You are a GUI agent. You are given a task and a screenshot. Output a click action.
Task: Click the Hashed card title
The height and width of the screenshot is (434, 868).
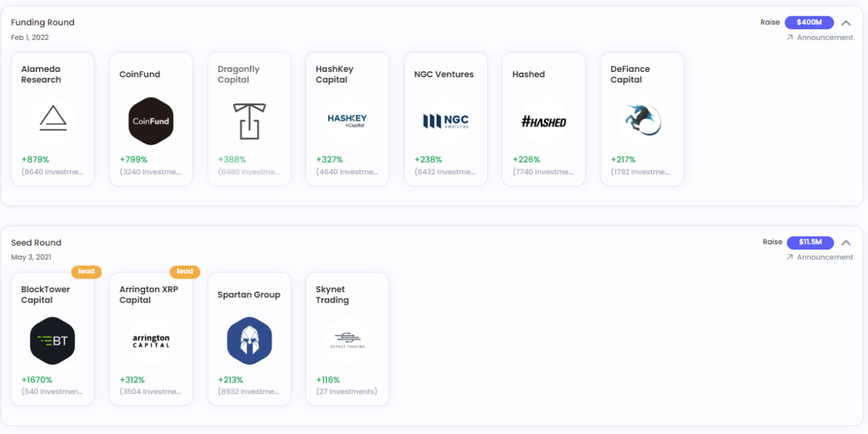click(529, 75)
